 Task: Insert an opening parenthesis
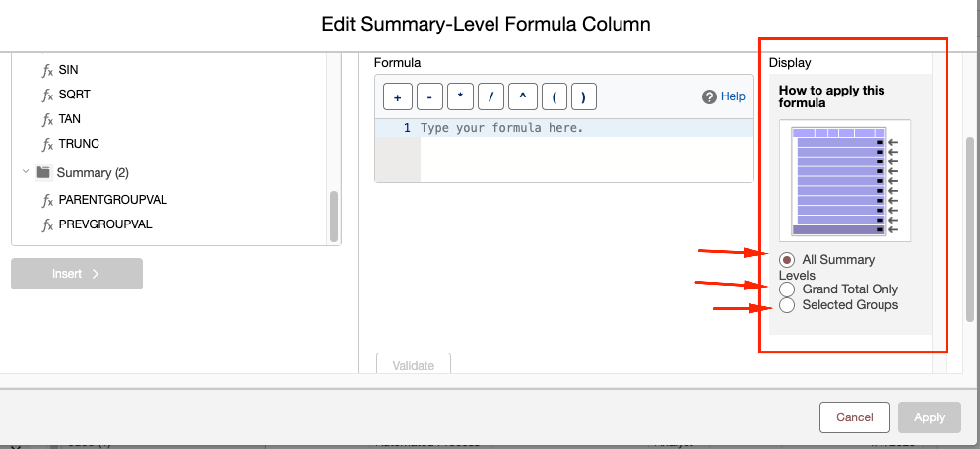tap(555, 96)
